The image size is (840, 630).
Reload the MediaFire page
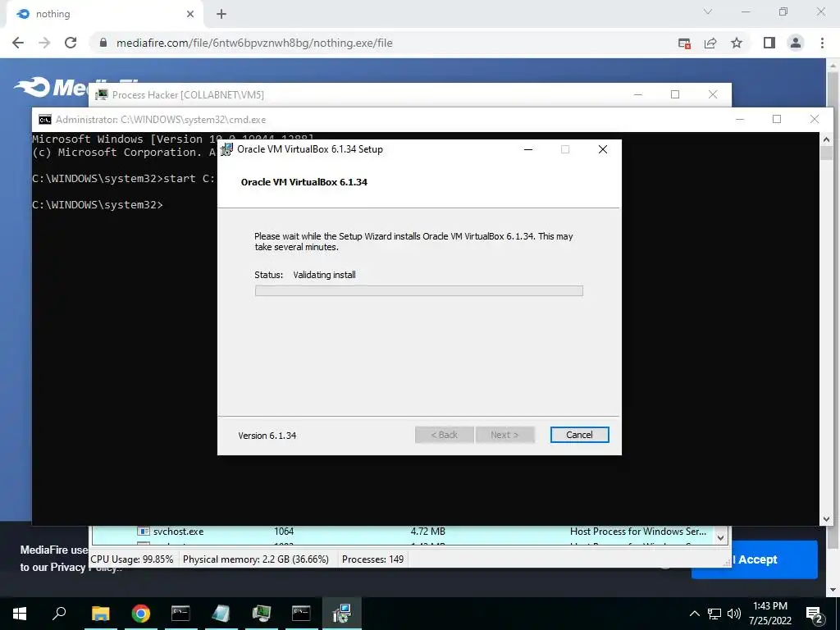(x=71, y=43)
